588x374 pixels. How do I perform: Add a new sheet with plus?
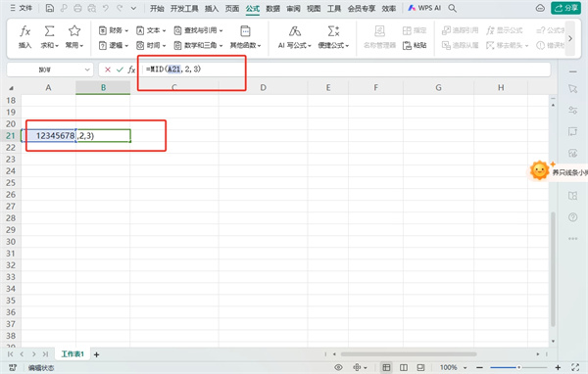(x=96, y=354)
